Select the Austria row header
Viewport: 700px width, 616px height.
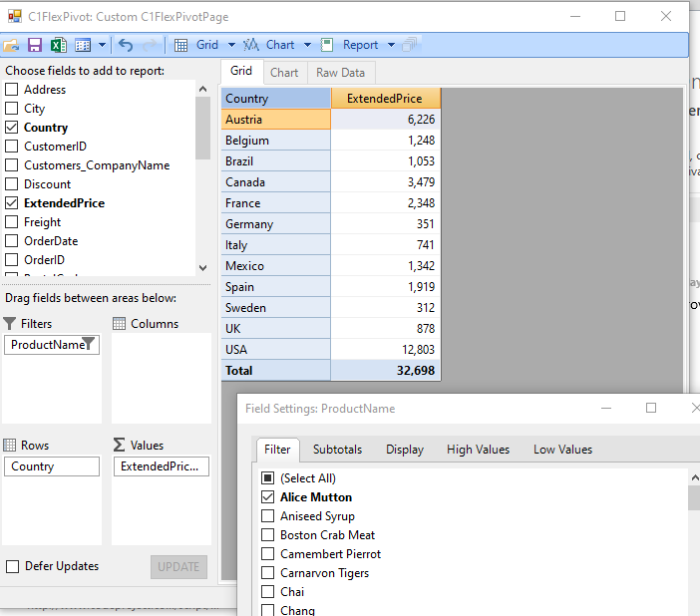point(276,120)
